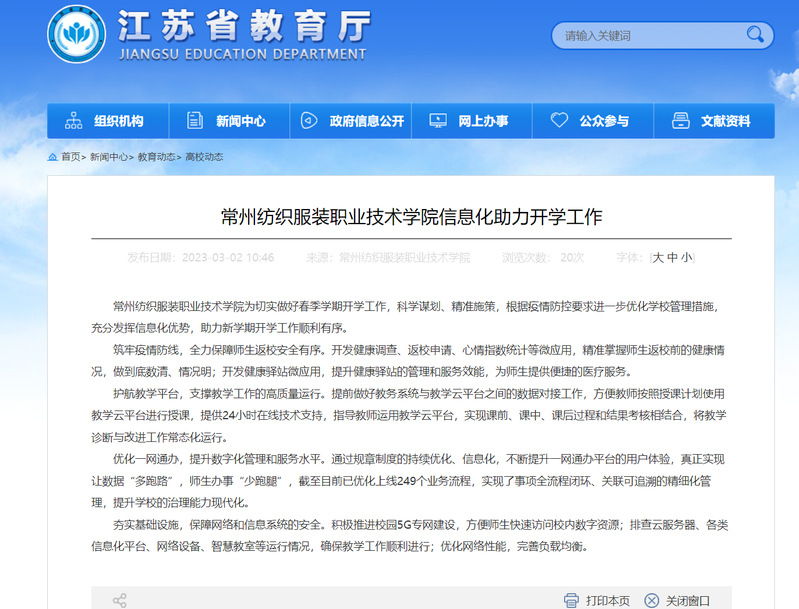Screen dimensions: 799x609
Task: Open the 网上办事 menu
Action: 483,121
